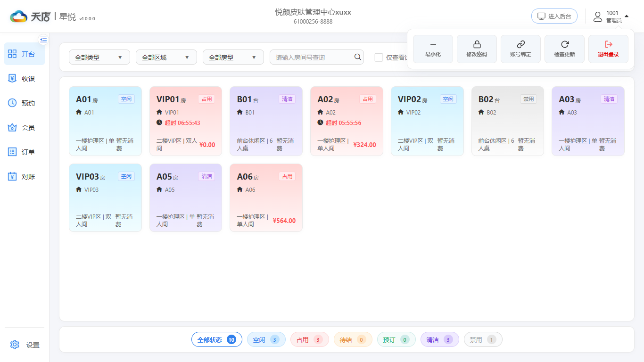Viewport: 644px width, 362px height.
Task: Go to 预约 clock icon
Action: point(12,103)
